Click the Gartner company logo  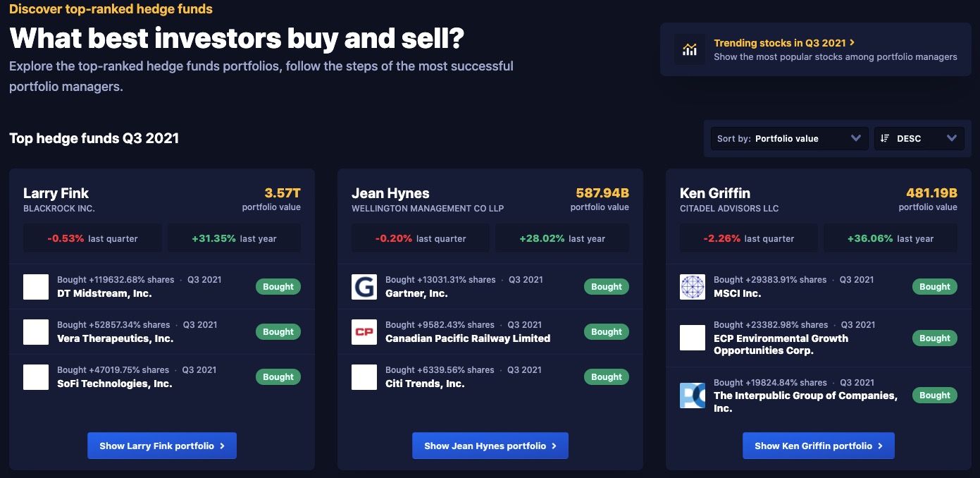coord(364,287)
